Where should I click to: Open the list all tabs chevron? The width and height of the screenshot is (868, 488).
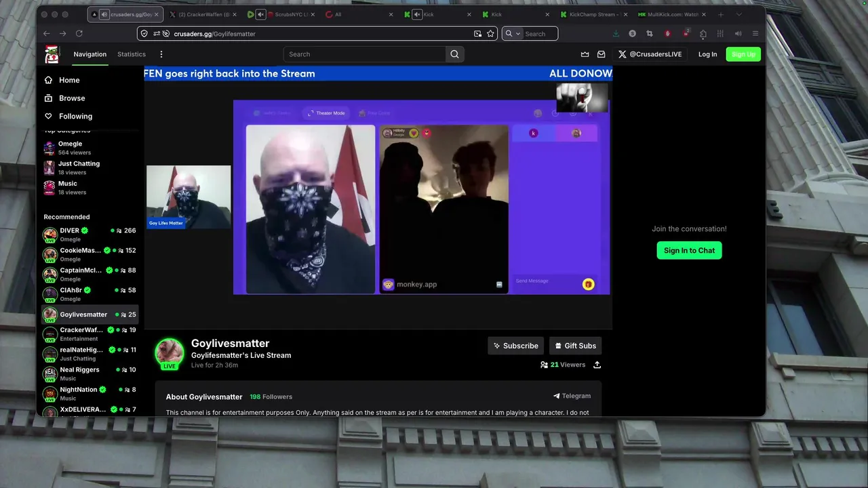click(x=739, y=14)
